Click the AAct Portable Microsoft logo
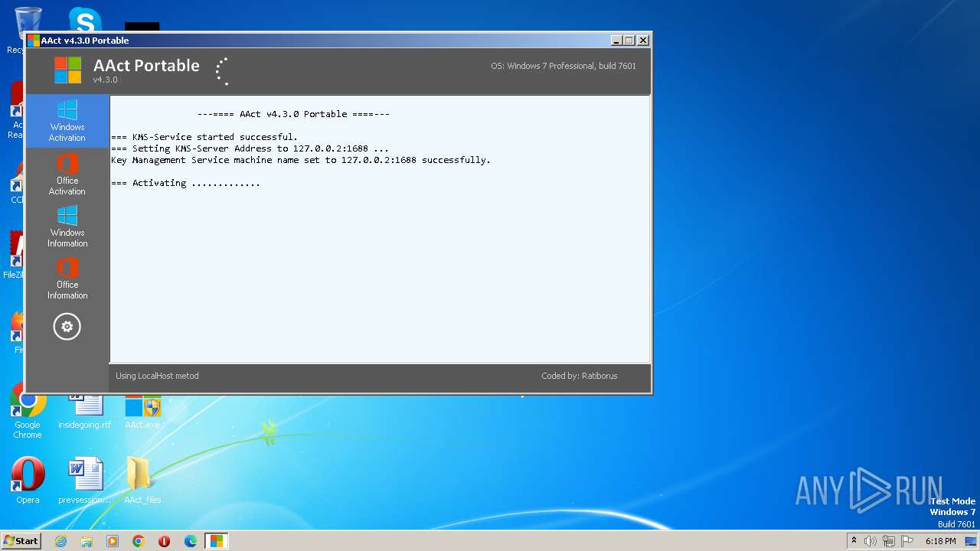This screenshot has height=551, width=980. (67, 70)
